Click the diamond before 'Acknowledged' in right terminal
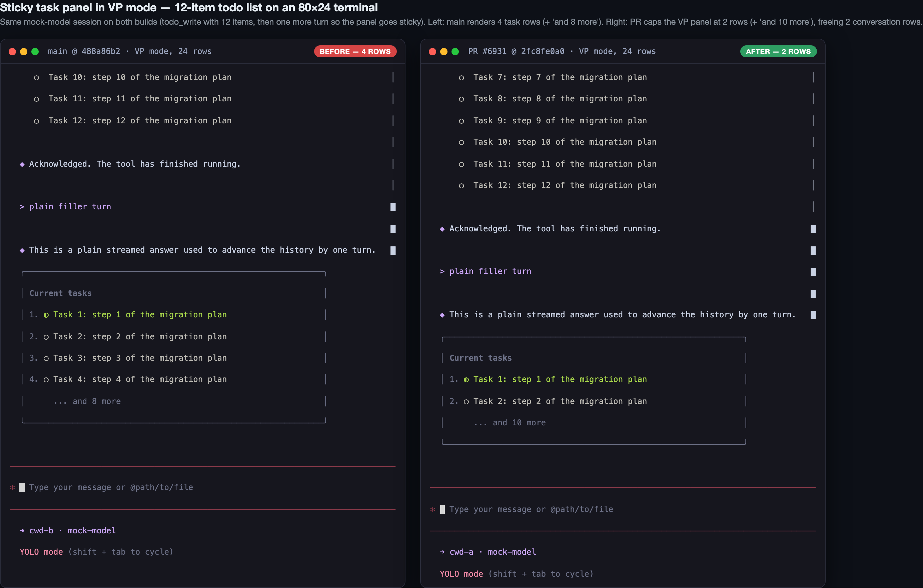923x588 pixels. pos(442,229)
